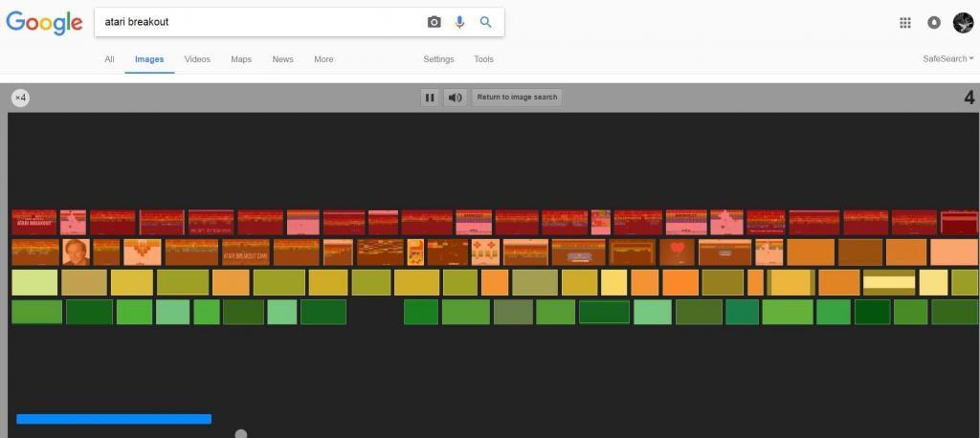This screenshot has height=438, width=980.
Task: Open search Settings
Action: coord(438,59)
